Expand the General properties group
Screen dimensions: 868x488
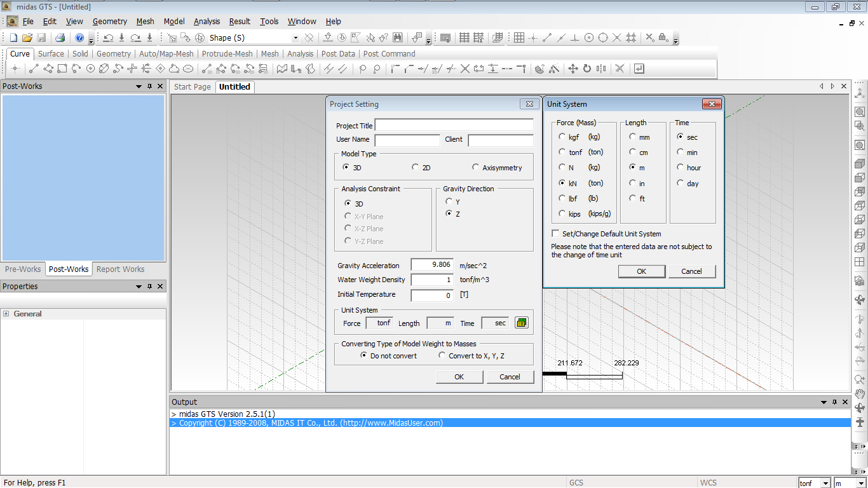pos(6,314)
